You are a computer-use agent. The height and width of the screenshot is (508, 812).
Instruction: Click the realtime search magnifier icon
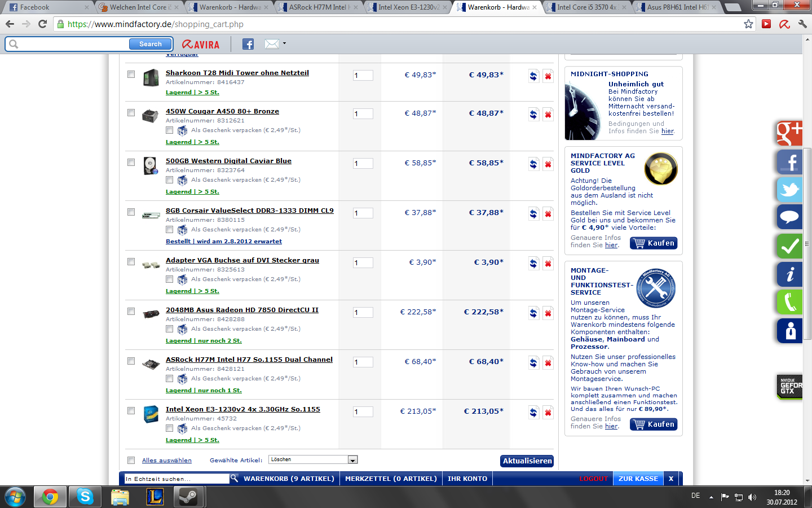point(234,478)
